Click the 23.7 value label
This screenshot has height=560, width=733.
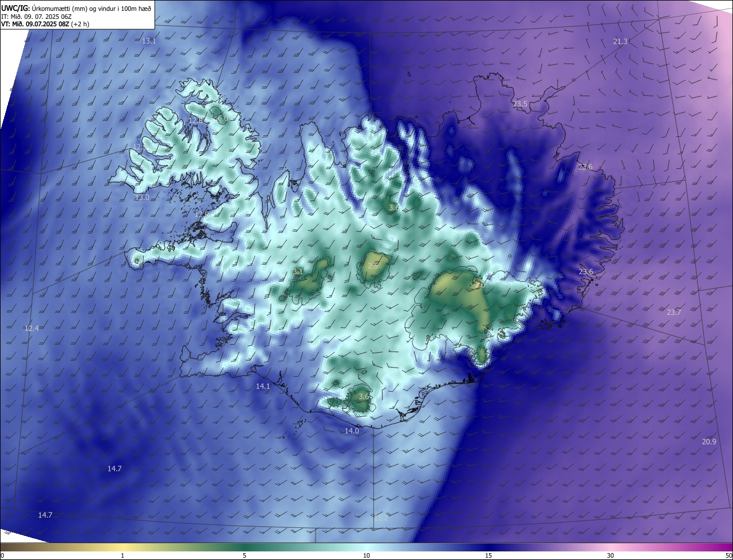coord(674,312)
